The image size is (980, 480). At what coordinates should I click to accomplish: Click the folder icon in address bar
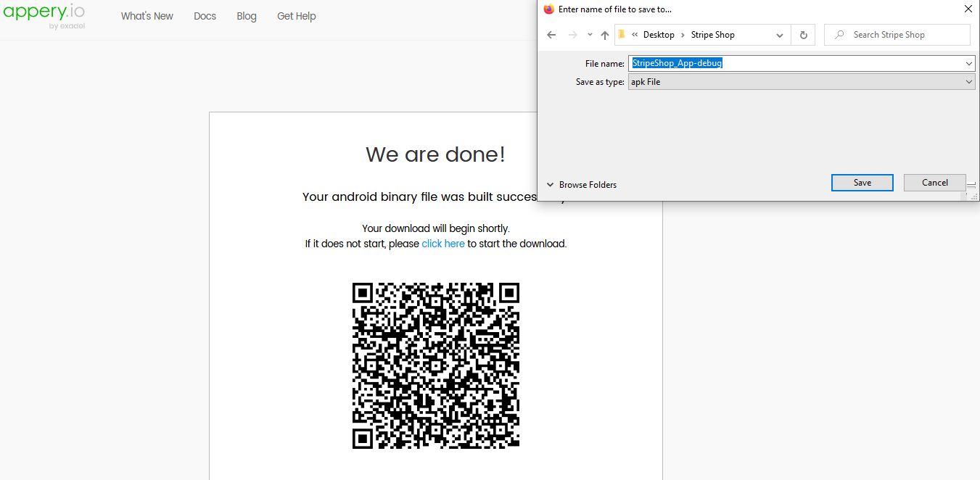click(622, 34)
